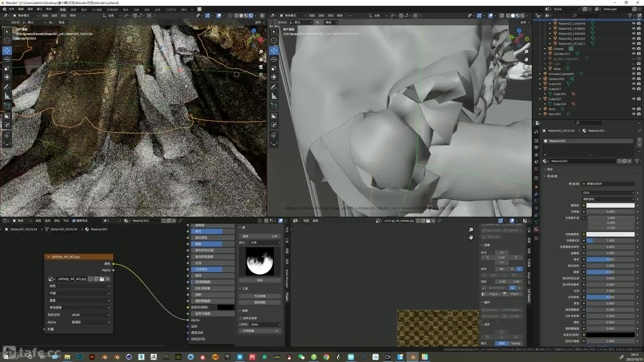Pin the material in node editor header
The height and width of the screenshot is (362, 644).
click(180, 221)
